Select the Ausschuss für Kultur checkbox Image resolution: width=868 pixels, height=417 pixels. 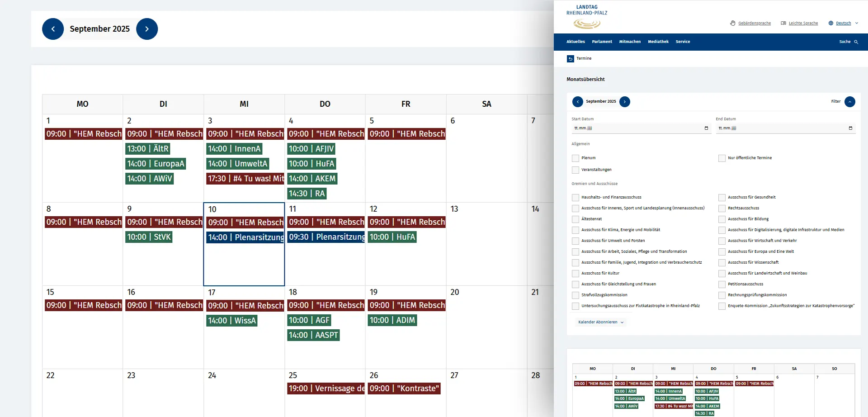pos(576,274)
